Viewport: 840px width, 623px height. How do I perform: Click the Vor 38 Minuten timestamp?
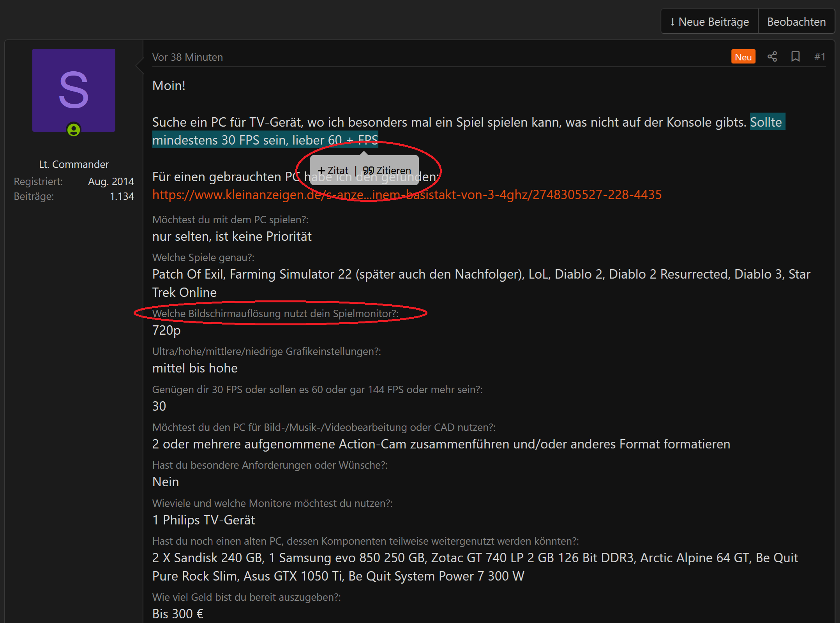(187, 57)
